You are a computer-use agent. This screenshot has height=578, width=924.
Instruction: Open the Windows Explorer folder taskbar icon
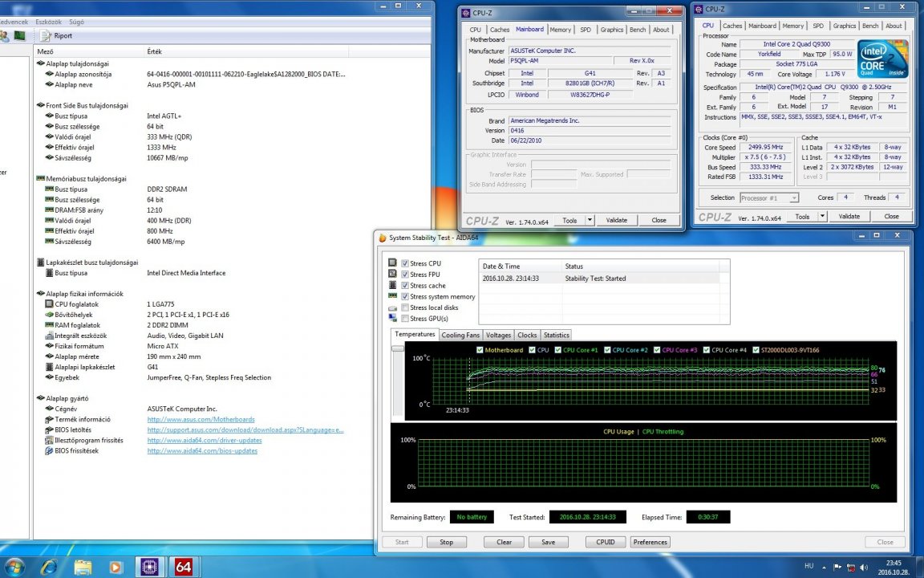(82, 567)
